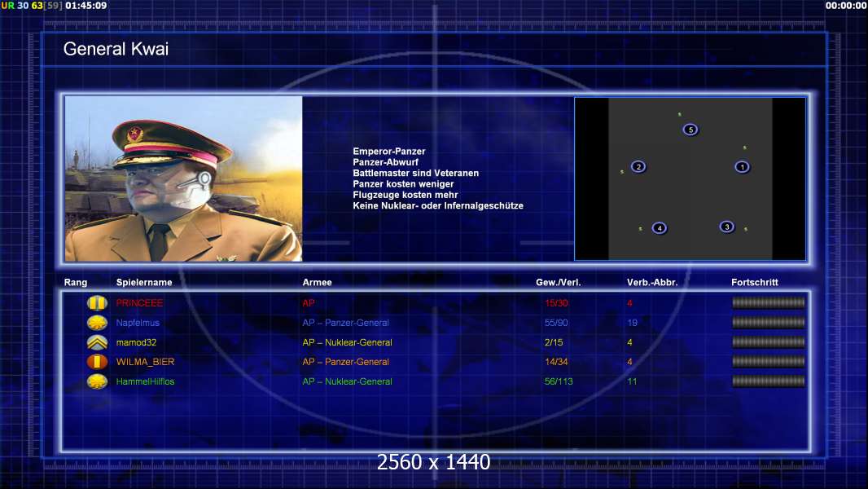Click WILMA_BIER's army AP – Panzer-General
This screenshot has width=868, height=489.
pos(345,362)
